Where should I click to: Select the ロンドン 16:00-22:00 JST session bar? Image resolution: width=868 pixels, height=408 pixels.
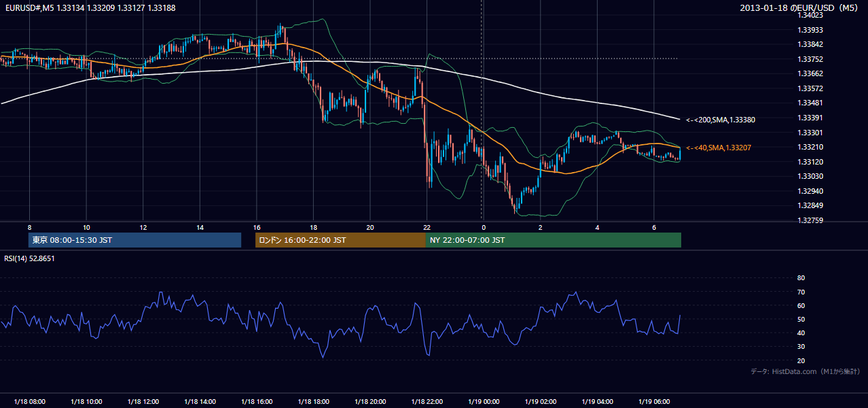tap(340, 240)
